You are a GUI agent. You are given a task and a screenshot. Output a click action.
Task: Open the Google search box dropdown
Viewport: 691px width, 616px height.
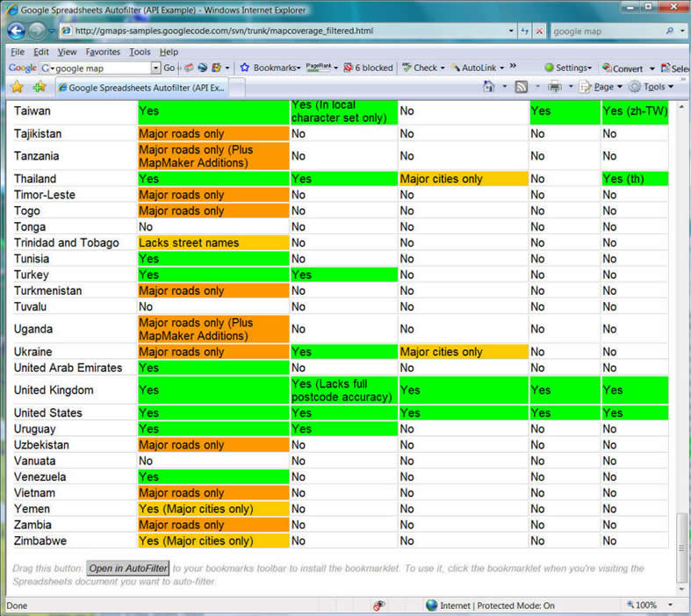point(155,68)
